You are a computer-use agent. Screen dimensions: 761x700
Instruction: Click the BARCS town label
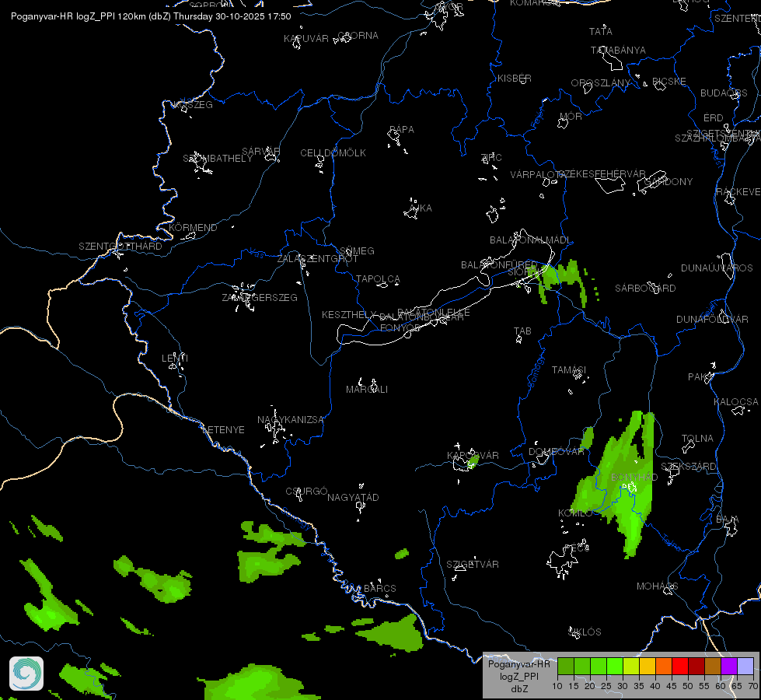pyautogui.click(x=380, y=589)
